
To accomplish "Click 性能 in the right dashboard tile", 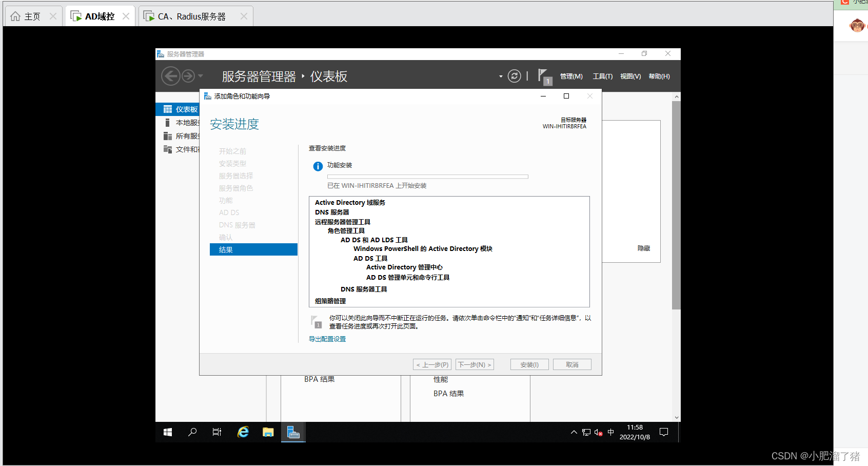I will coord(441,379).
